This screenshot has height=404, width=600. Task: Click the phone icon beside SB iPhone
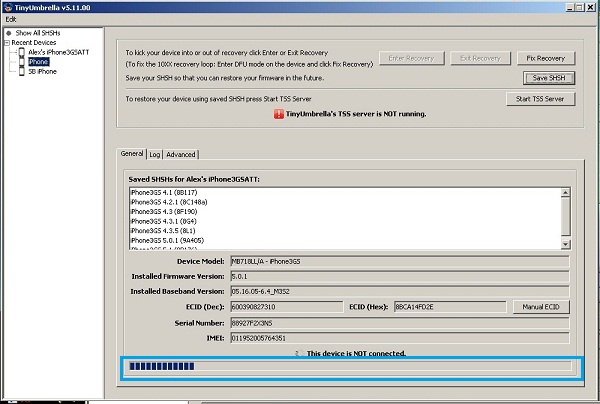pyautogui.click(x=22, y=71)
